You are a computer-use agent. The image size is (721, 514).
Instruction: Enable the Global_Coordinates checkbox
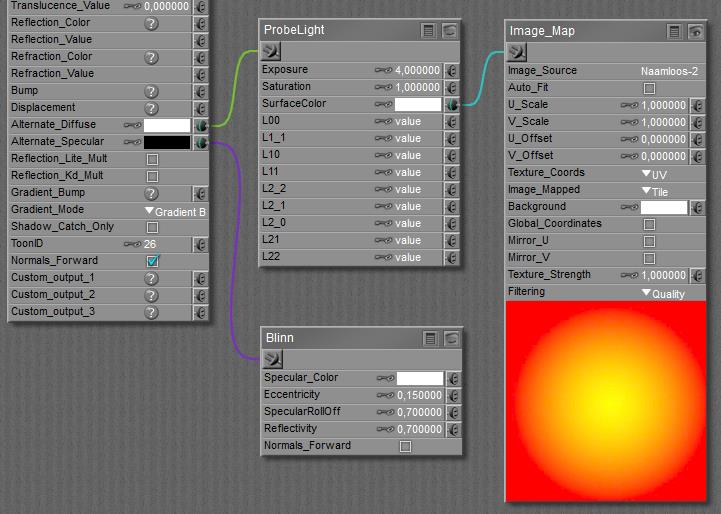[649, 224]
